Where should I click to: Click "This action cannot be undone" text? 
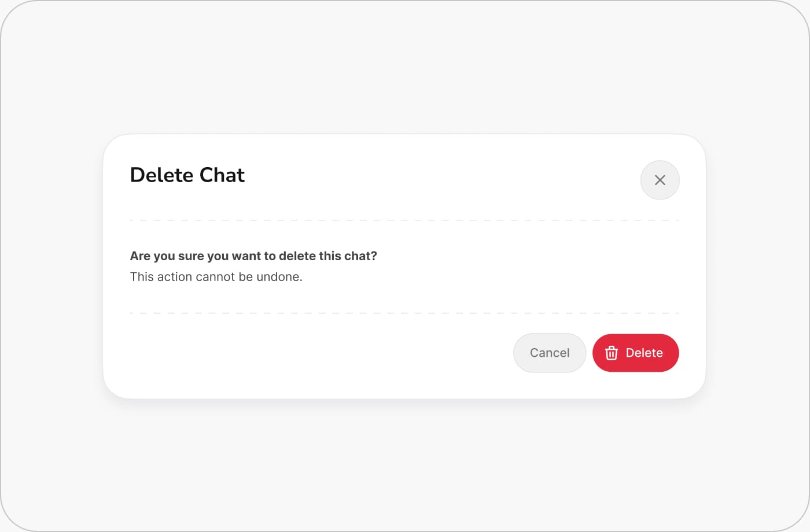(x=216, y=277)
